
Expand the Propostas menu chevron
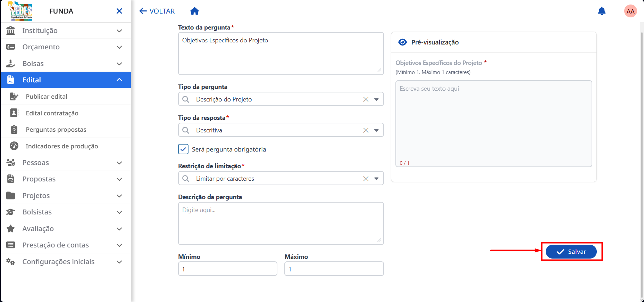(119, 179)
